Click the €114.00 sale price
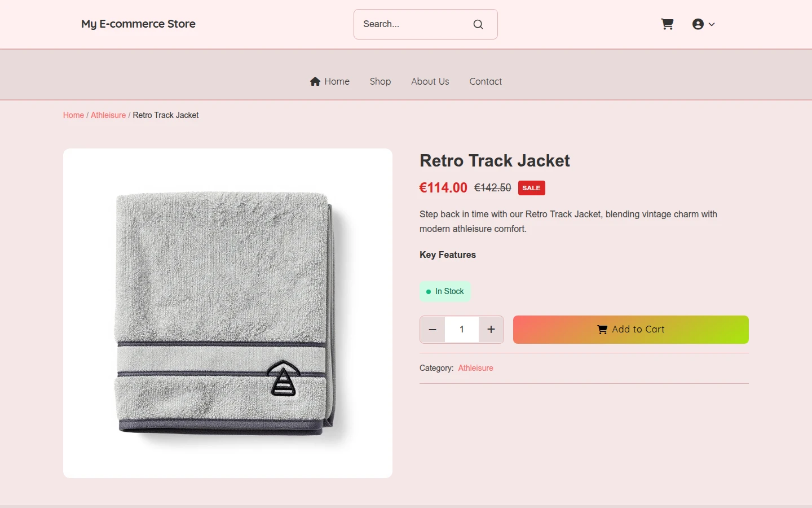812x508 pixels. 443,188
